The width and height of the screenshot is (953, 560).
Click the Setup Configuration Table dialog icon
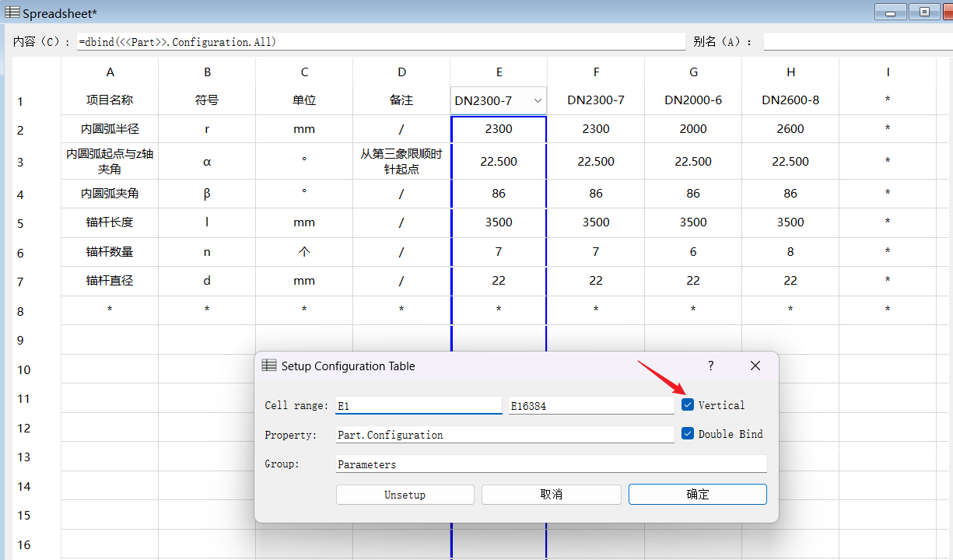269,366
